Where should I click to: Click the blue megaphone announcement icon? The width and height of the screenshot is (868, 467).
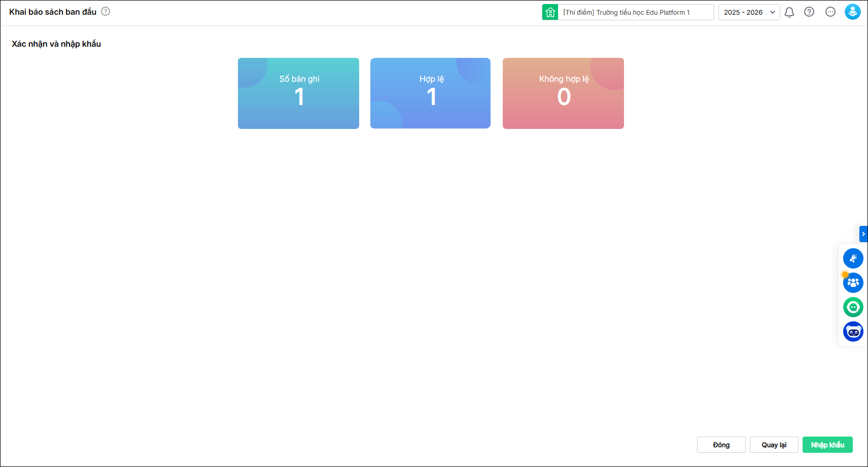[853, 258]
